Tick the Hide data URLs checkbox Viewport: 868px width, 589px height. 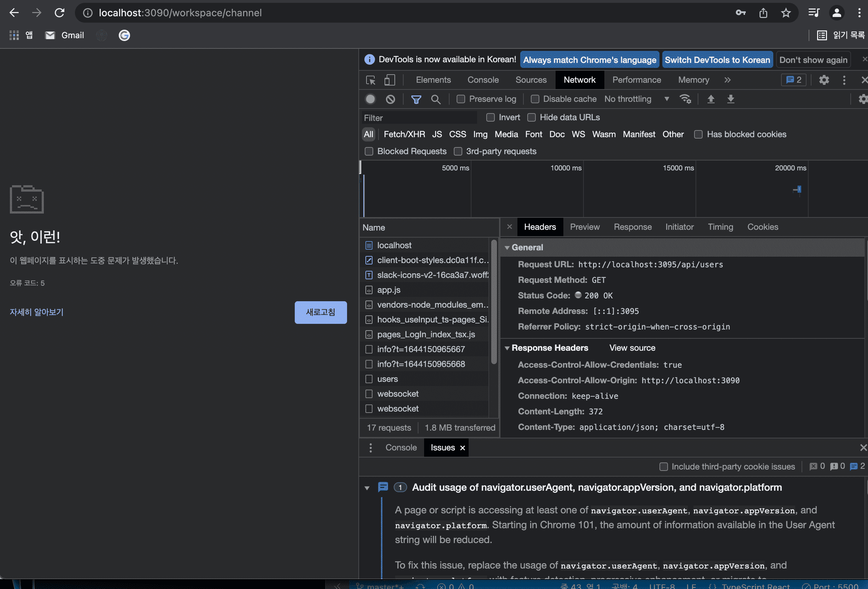[x=531, y=117]
